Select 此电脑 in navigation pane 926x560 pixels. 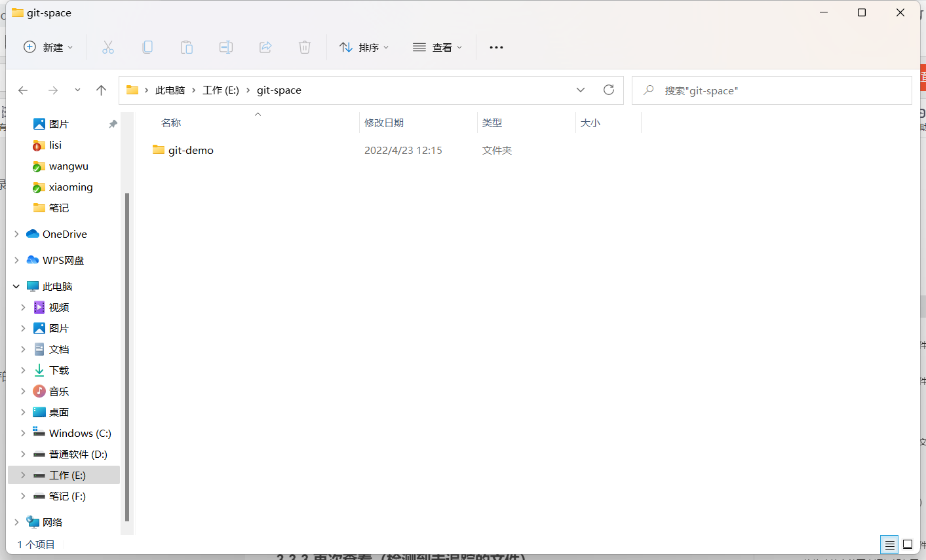[x=57, y=286]
